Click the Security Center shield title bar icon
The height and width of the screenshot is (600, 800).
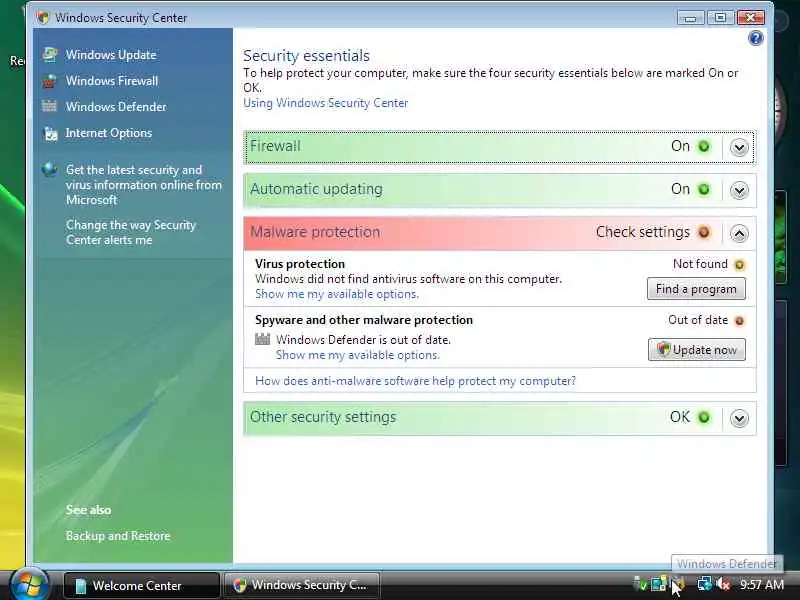tap(43, 17)
